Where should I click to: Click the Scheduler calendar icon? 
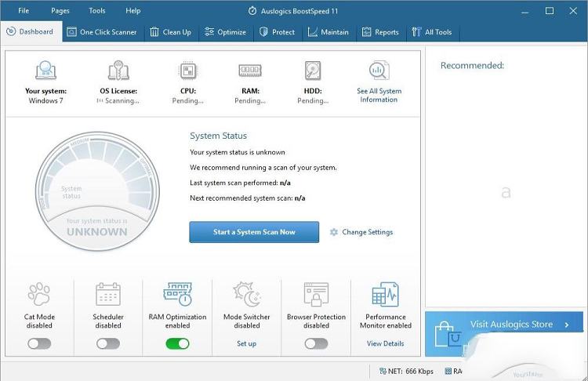[x=108, y=295]
